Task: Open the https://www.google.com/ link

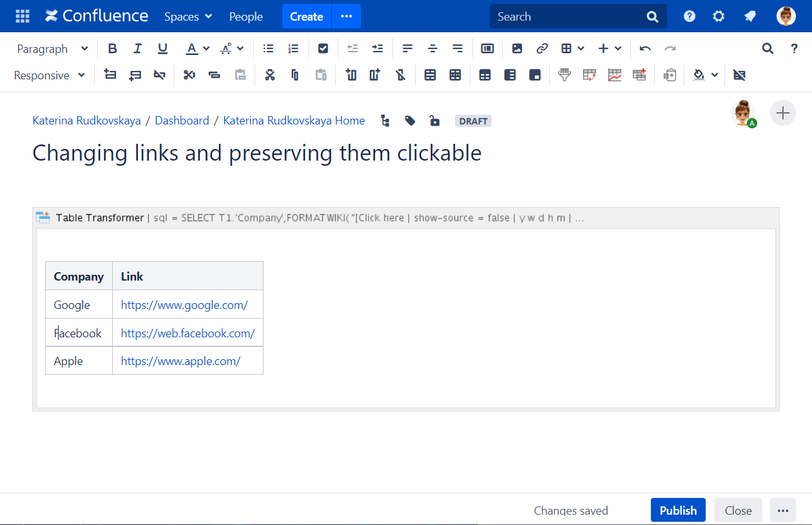Action: (x=184, y=305)
